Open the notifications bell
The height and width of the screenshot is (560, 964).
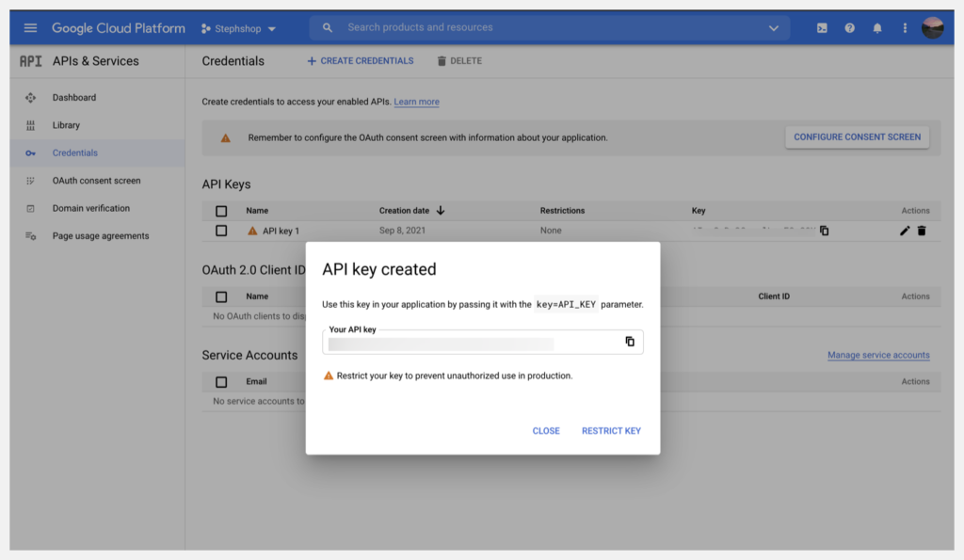pyautogui.click(x=876, y=27)
